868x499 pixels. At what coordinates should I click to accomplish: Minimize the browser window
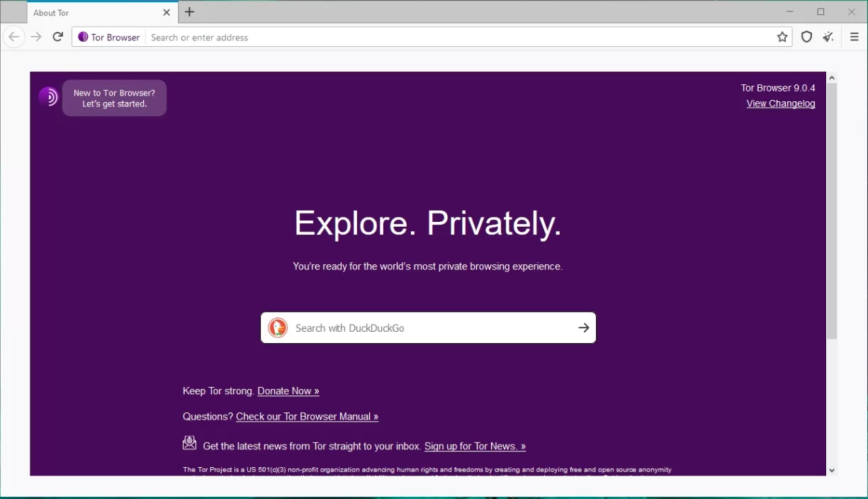[x=790, y=11]
